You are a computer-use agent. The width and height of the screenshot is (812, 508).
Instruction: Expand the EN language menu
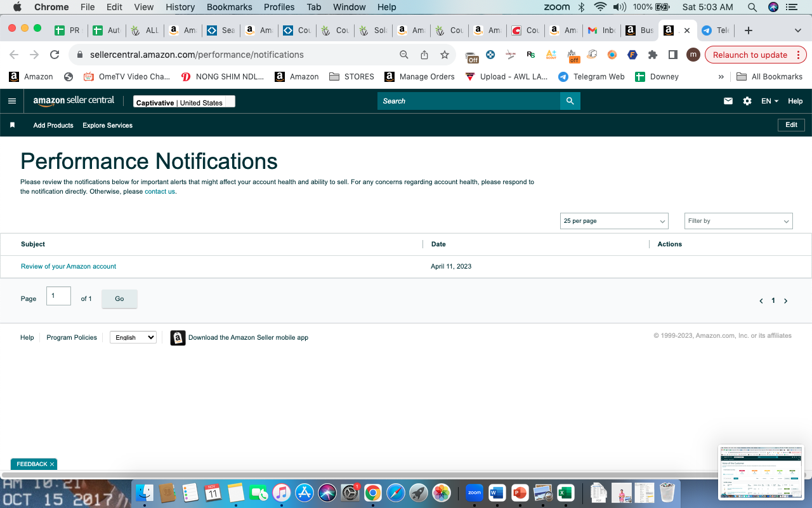769,101
